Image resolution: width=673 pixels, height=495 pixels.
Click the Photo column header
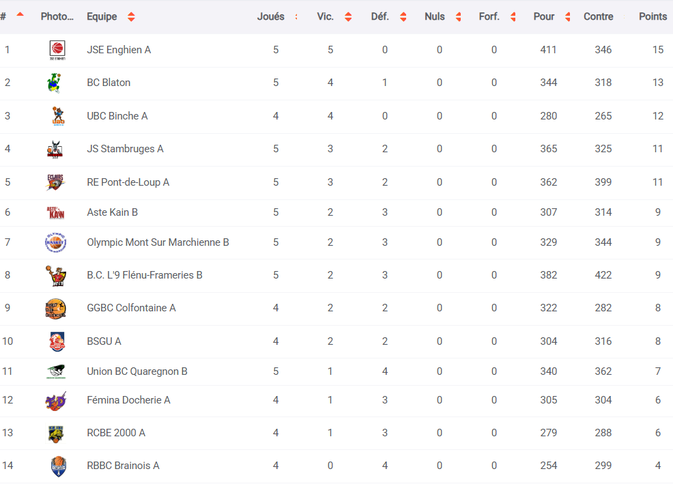(x=57, y=17)
